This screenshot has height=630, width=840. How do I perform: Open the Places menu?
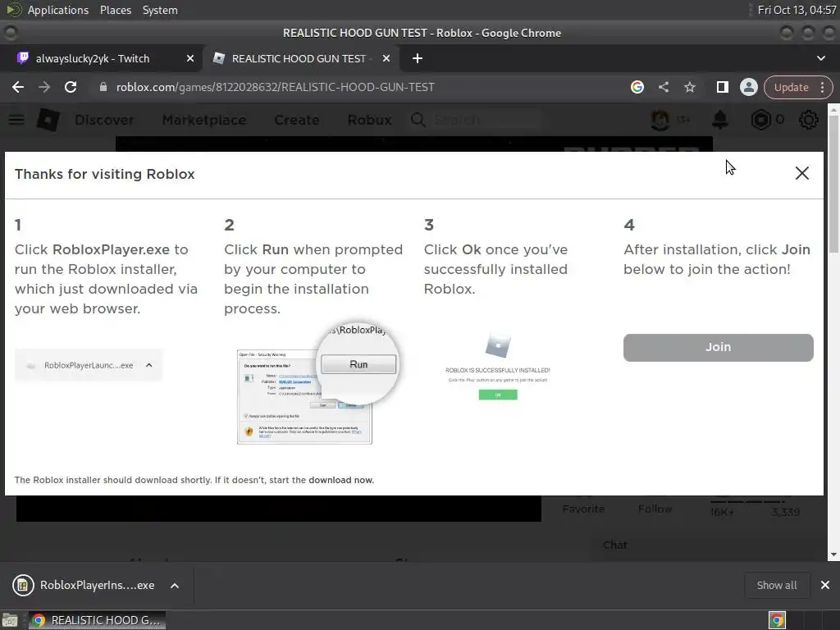click(116, 10)
